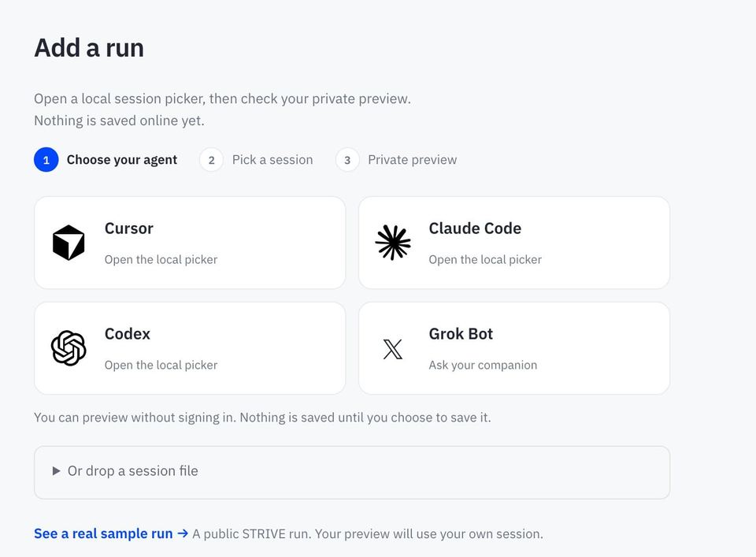756x557 pixels.
Task: Select the Cursor agent card title
Action: tap(128, 228)
